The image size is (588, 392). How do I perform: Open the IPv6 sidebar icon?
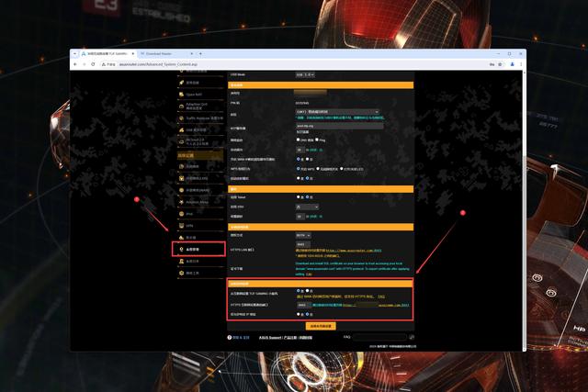[182, 214]
